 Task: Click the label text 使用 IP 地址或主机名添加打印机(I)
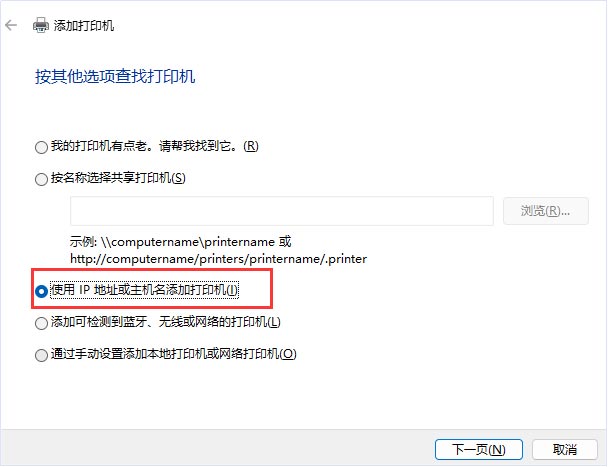[x=145, y=290]
